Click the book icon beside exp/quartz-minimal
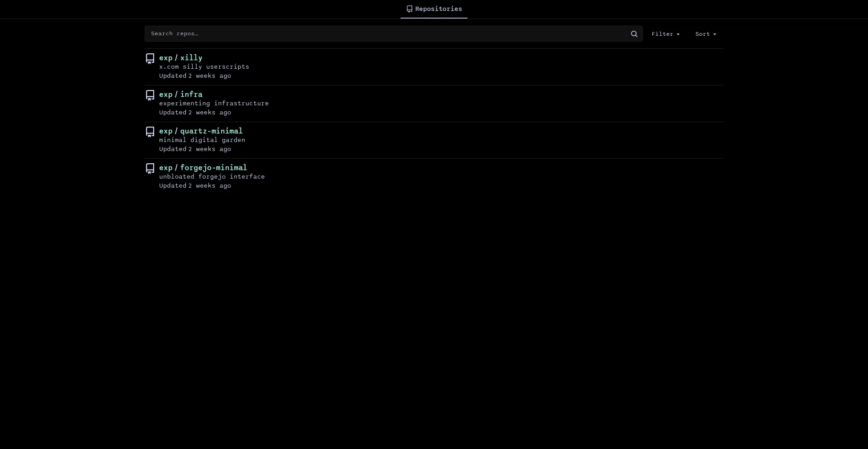This screenshot has width=868, height=449. tap(150, 132)
